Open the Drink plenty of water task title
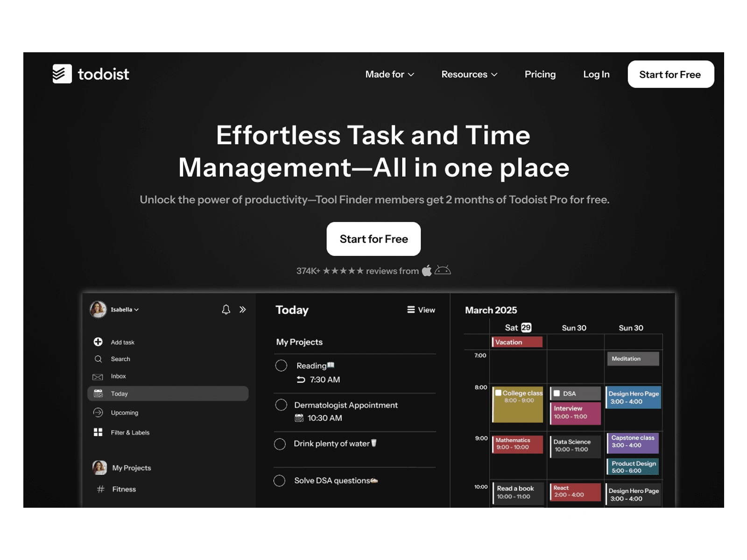Image resolution: width=747 pixels, height=560 pixels. [x=335, y=443]
